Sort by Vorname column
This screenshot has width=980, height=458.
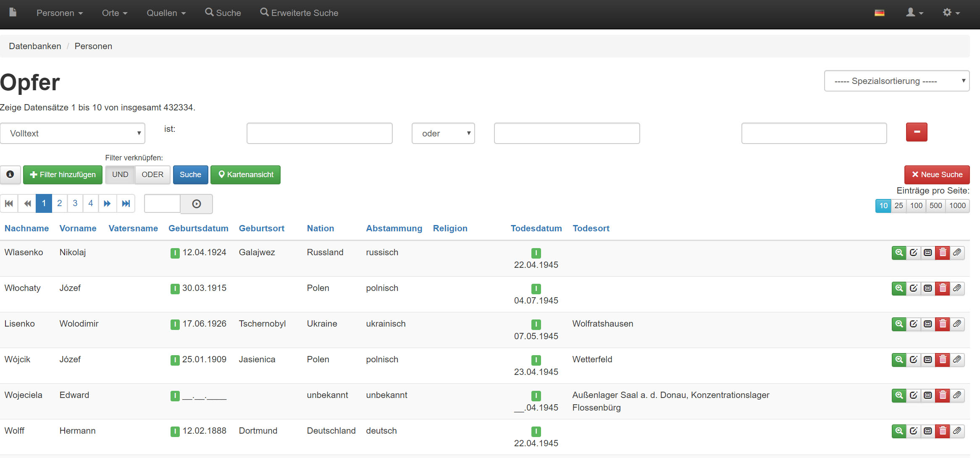point(78,228)
